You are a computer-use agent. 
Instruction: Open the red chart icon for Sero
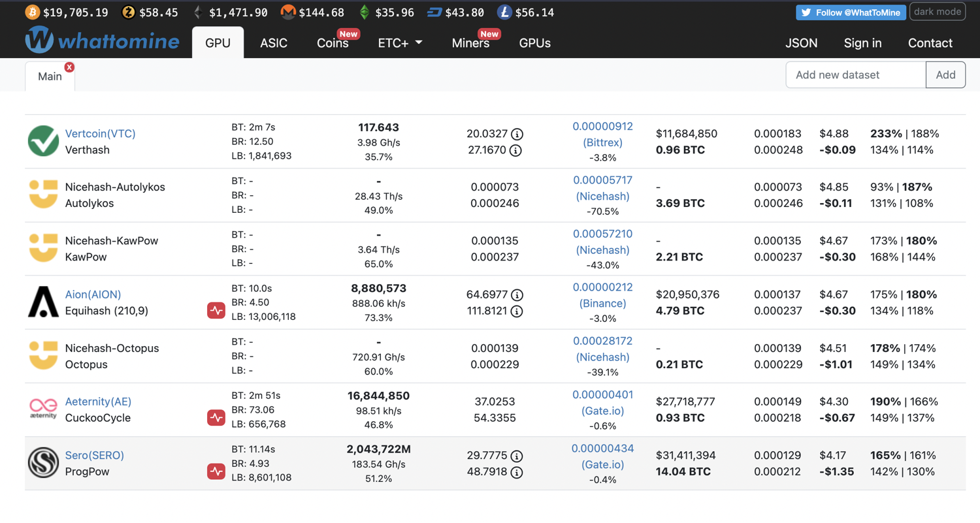216,471
